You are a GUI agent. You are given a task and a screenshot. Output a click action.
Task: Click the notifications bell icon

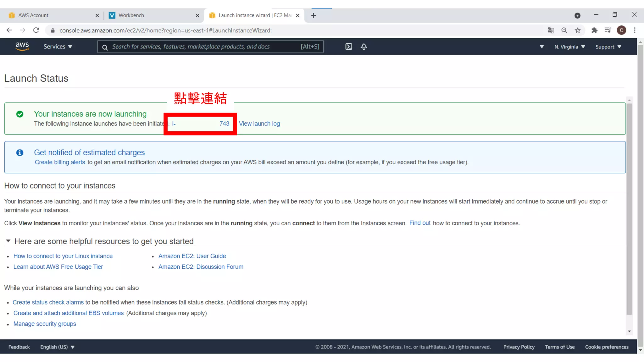[364, 47]
